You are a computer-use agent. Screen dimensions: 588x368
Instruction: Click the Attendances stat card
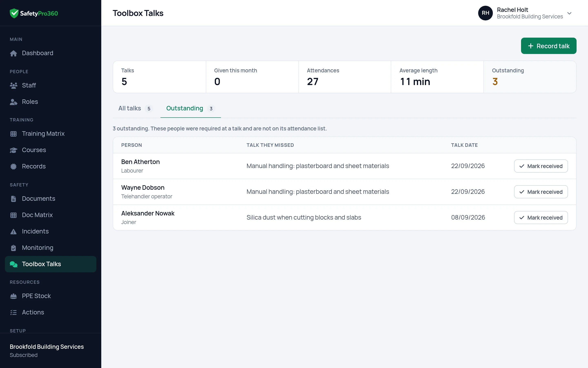point(345,77)
